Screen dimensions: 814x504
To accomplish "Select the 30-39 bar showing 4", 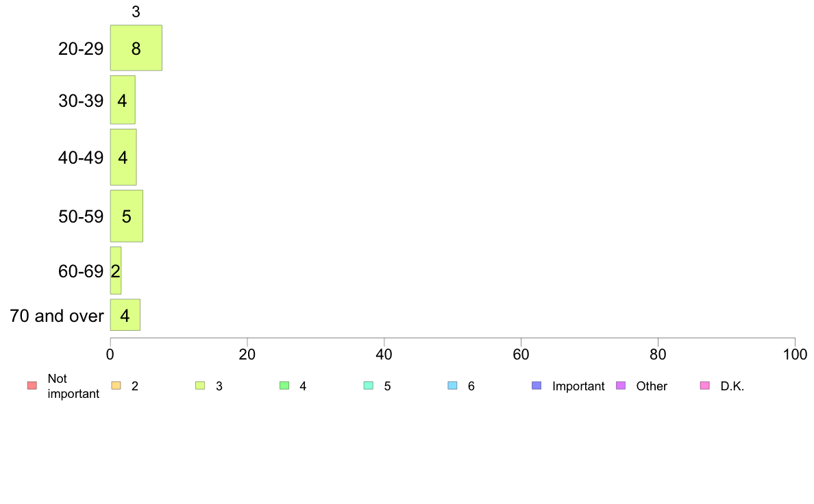I will coord(123,100).
